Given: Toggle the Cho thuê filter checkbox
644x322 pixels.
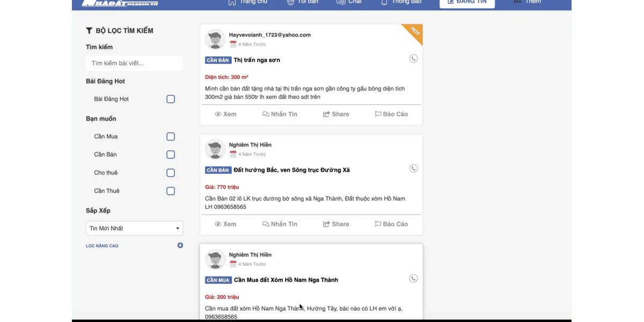Looking at the screenshot, I should (x=171, y=173).
